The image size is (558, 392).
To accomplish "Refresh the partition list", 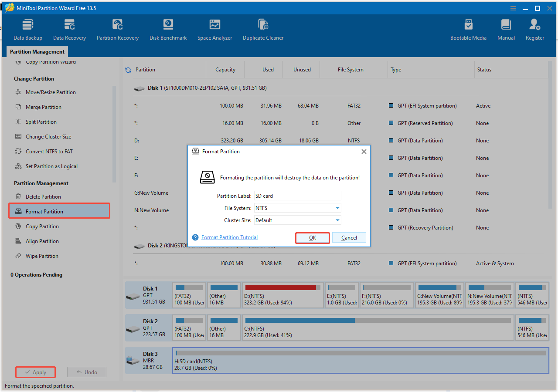I will click(129, 69).
